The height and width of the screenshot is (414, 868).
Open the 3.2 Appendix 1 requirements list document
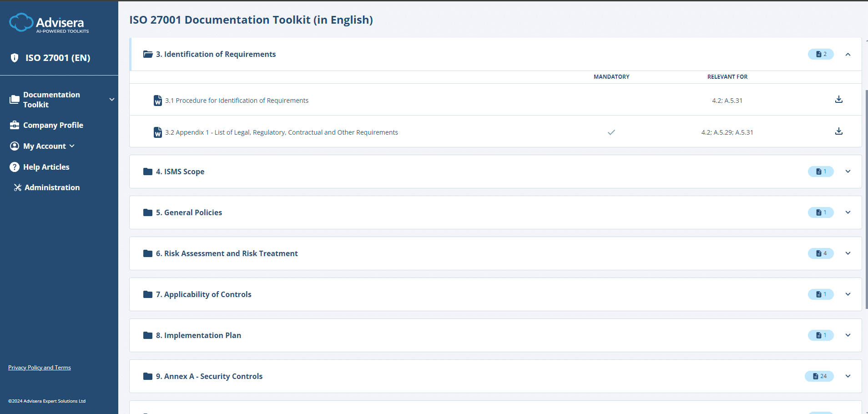click(281, 132)
